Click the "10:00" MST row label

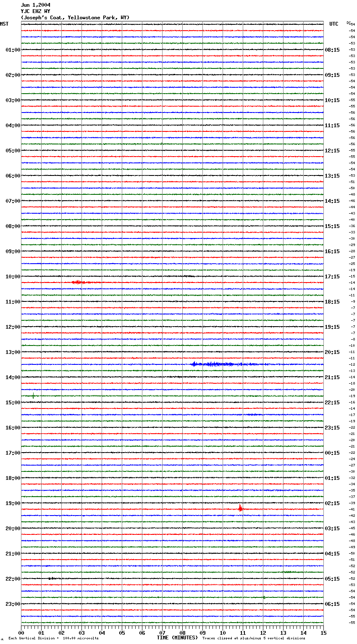pos(13,277)
